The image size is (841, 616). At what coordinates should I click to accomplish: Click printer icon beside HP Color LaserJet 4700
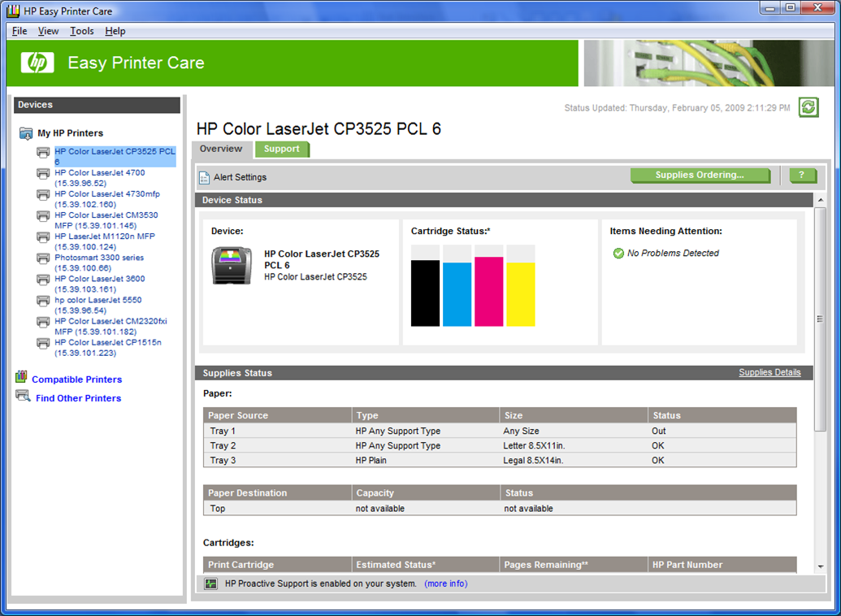click(43, 174)
